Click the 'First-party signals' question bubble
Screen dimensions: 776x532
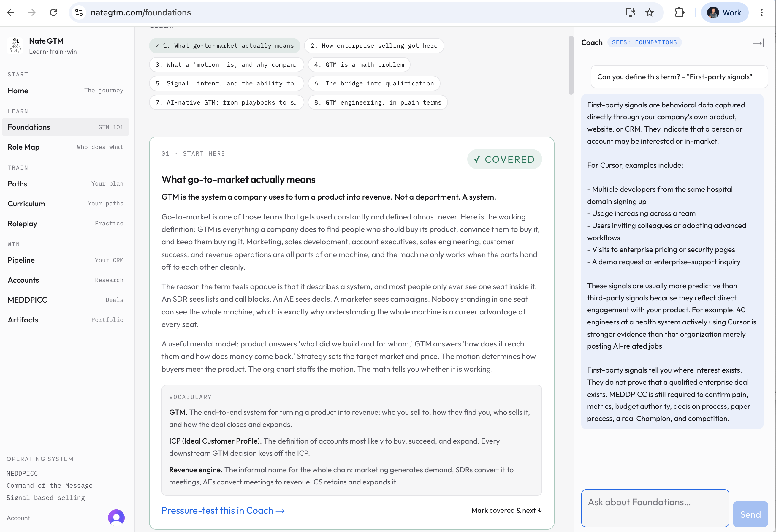point(679,77)
